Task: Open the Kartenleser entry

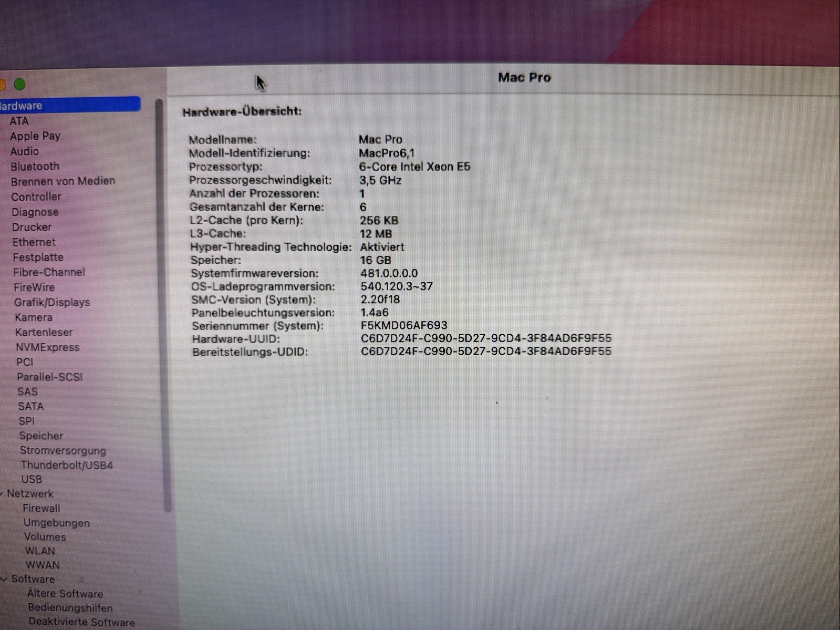Action: (44, 332)
